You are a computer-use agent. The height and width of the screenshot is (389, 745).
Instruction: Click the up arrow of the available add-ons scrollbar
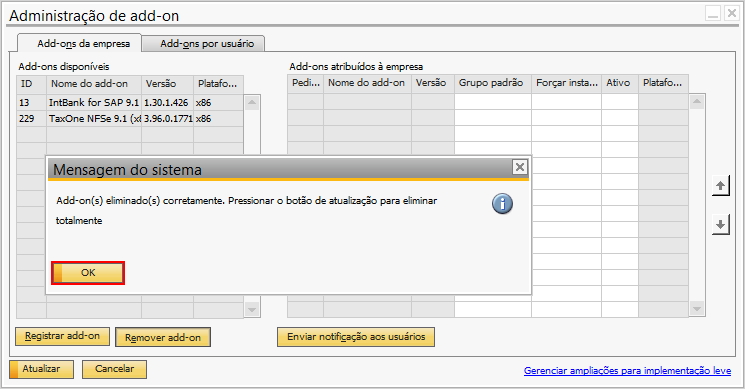pyautogui.click(x=252, y=102)
